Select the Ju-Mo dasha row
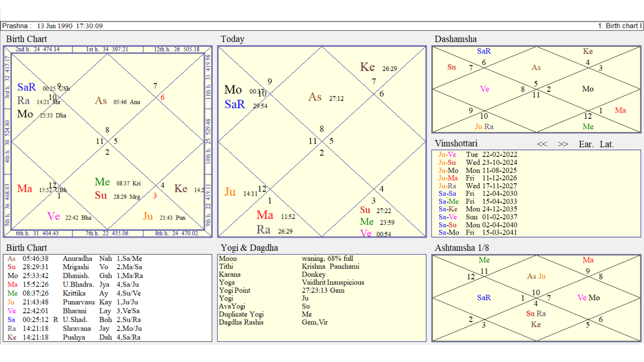This screenshot has width=644, height=362. (478, 170)
